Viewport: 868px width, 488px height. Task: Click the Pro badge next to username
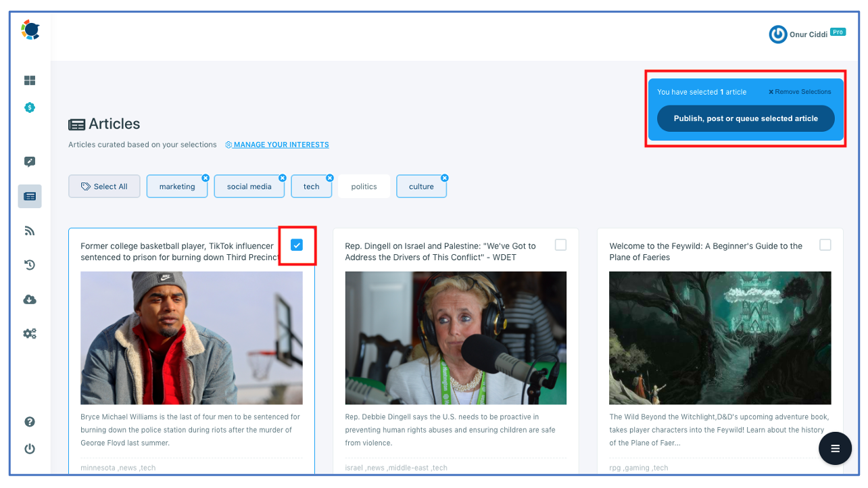pos(838,32)
